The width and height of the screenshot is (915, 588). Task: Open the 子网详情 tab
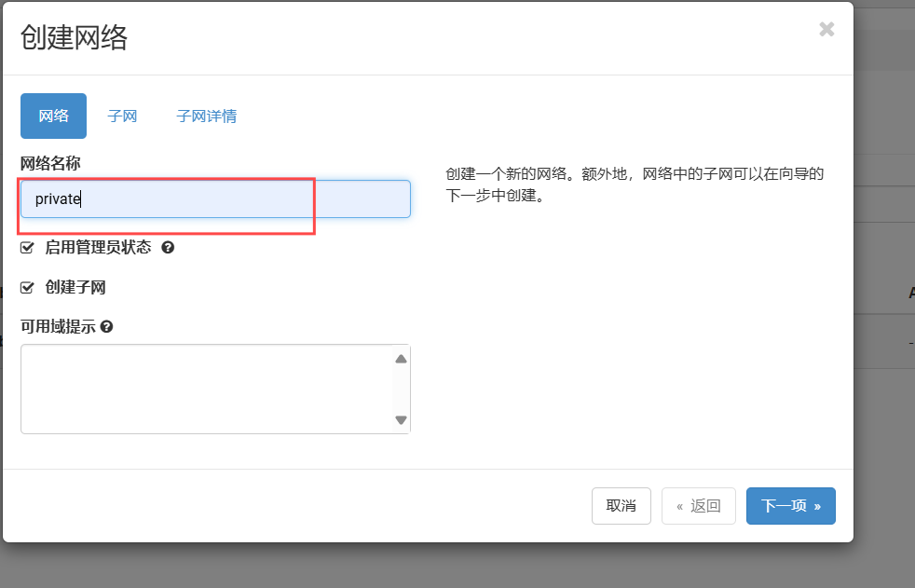[x=206, y=116]
